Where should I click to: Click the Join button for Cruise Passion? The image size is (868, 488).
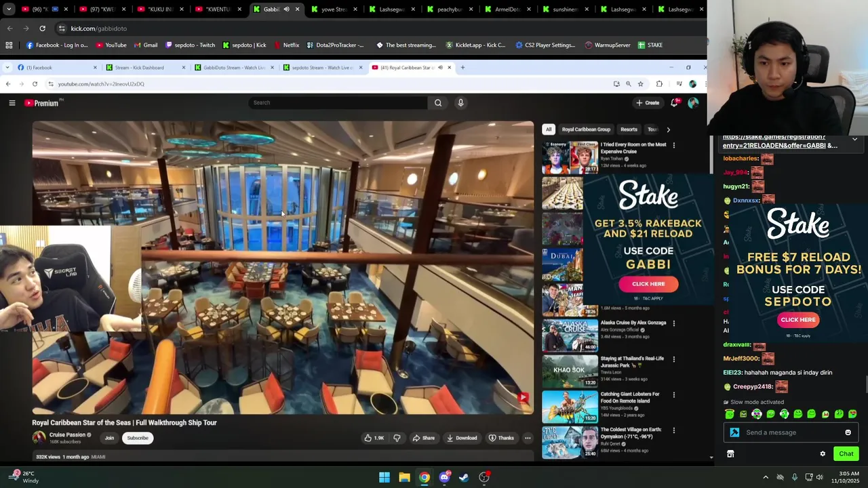coord(109,438)
